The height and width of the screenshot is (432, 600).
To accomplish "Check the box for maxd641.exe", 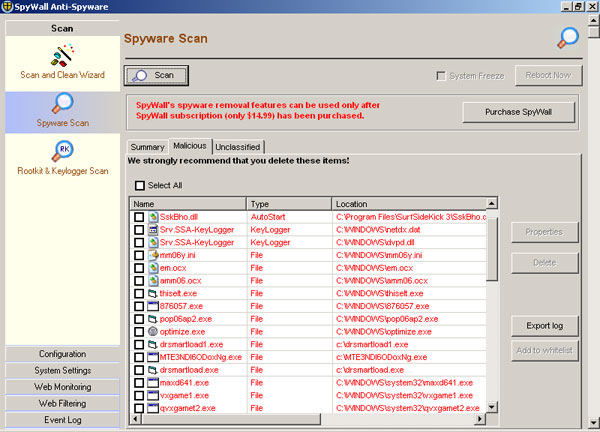I will (x=139, y=383).
